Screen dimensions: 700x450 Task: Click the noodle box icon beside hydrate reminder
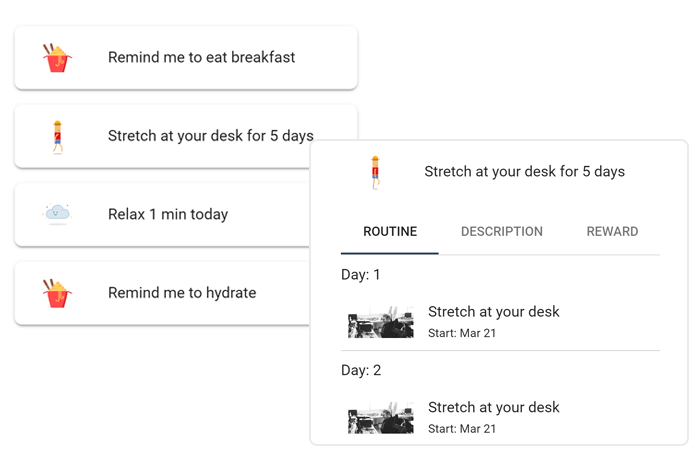coord(57,293)
